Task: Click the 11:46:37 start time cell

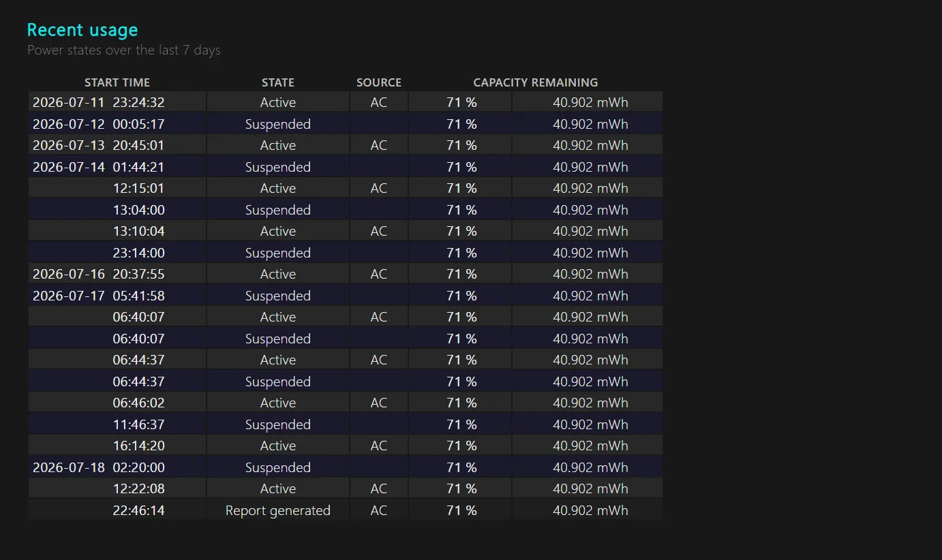Action: (x=117, y=424)
